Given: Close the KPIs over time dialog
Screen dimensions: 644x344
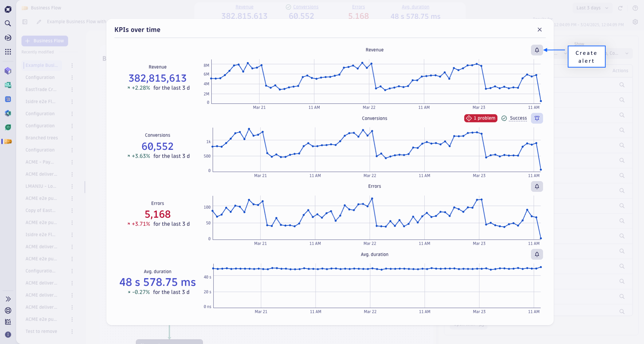Looking at the screenshot, I should click(x=539, y=30).
